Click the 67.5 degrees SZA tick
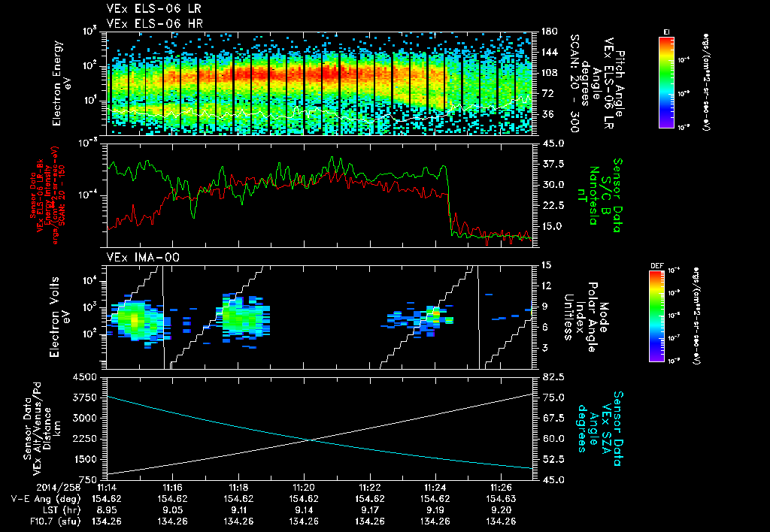The width and height of the screenshot is (770, 532). (553, 418)
